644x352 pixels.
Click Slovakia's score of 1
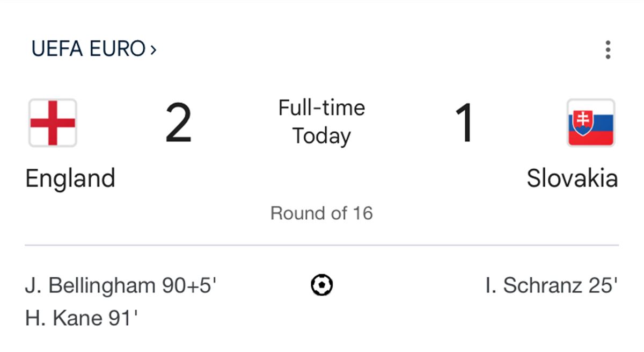pyautogui.click(x=465, y=124)
